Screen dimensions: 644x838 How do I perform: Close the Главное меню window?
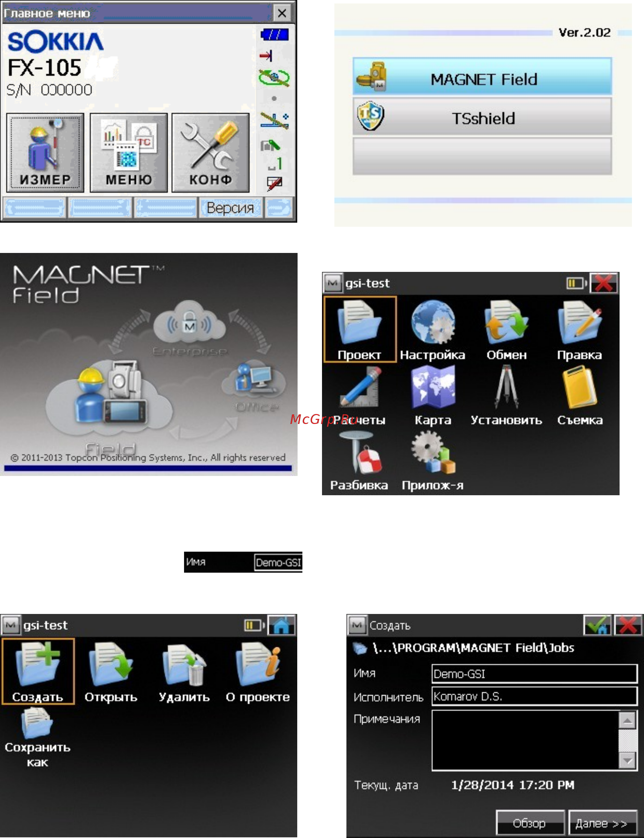click(x=282, y=13)
